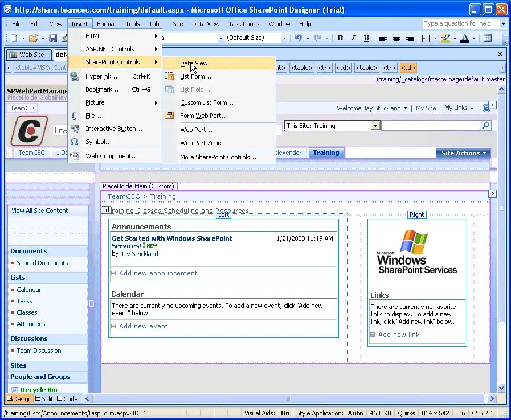This screenshot has height=420, width=511.
Task: Click the Web Component icon
Action: (75, 156)
